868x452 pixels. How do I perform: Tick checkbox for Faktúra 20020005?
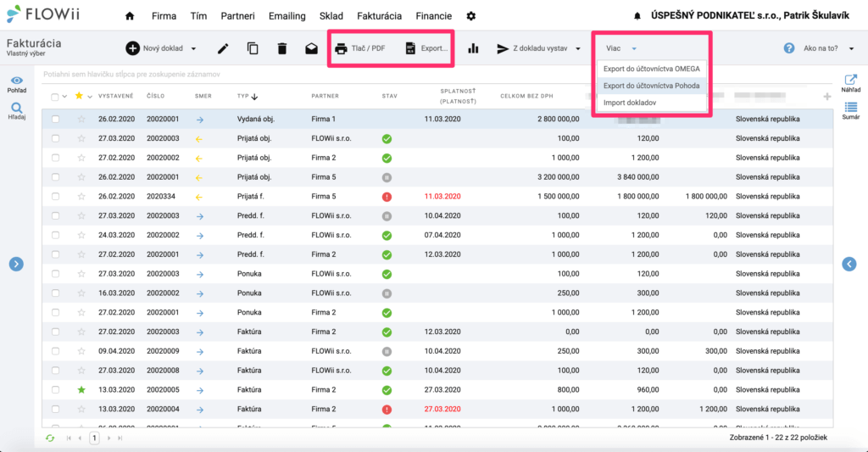55,390
